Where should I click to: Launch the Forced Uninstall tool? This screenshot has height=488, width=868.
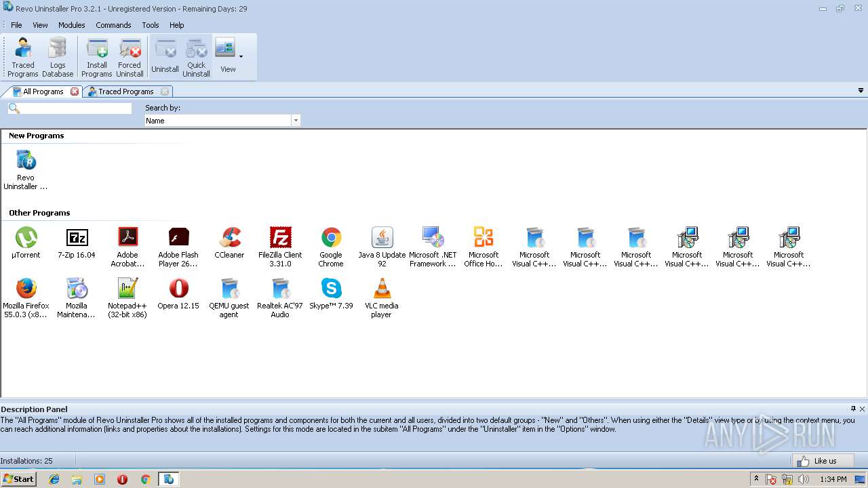(130, 58)
